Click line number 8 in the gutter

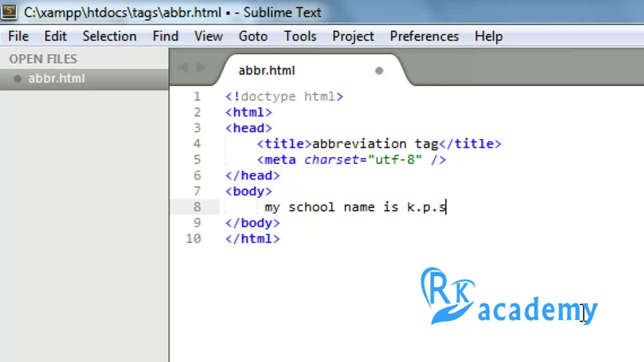point(197,207)
